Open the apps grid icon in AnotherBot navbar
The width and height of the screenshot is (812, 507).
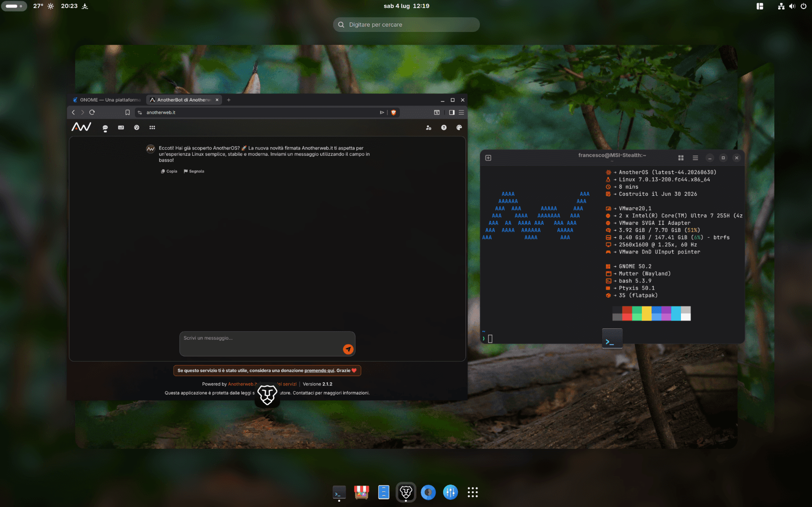pyautogui.click(x=152, y=128)
